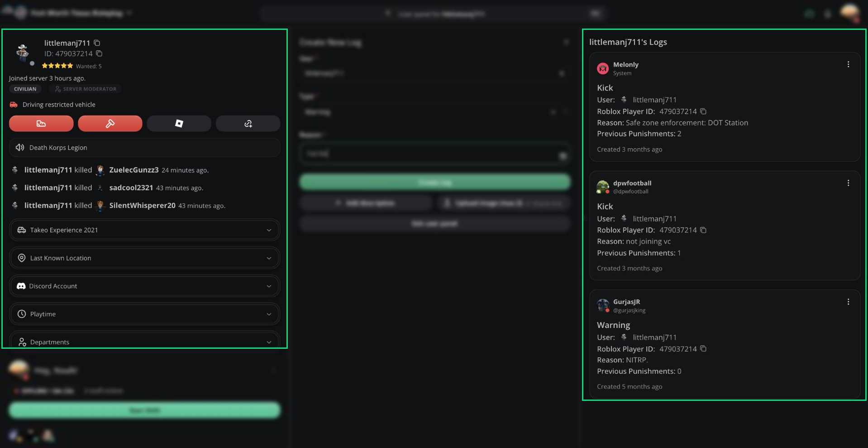Click the GurjasJR avatar in the logs
This screenshot has width=868, height=448.
(x=603, y=305)
